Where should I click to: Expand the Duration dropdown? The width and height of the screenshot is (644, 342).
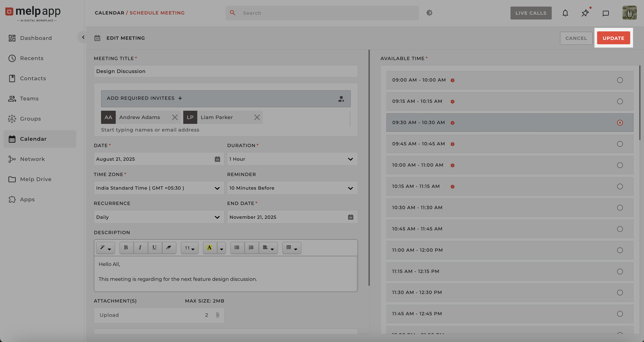tap(350, 159)
